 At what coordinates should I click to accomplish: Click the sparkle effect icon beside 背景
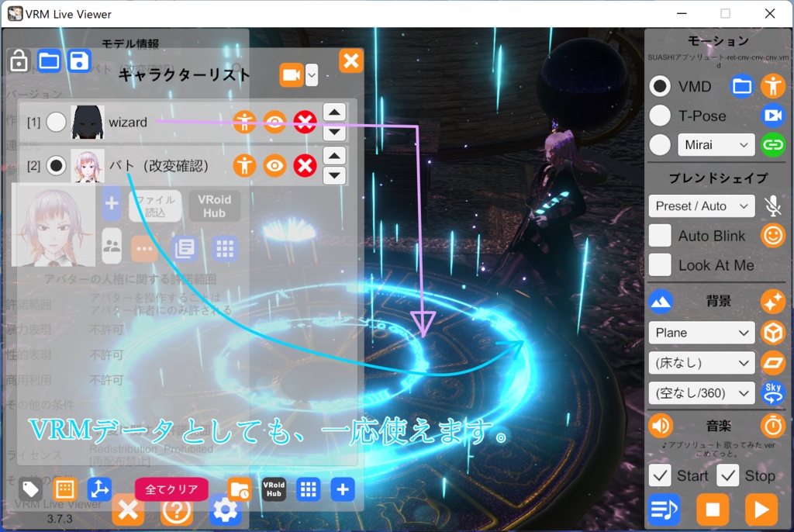click(x=773, y=302)
